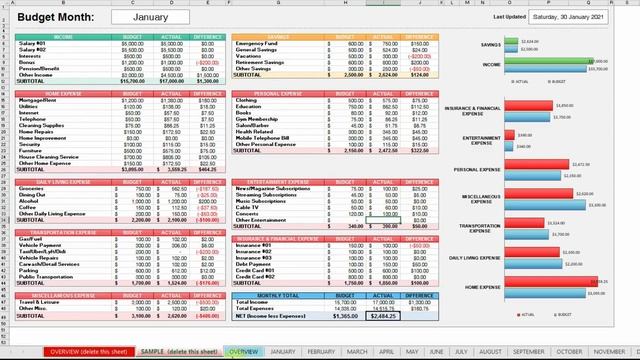Select the Coffee row label
The width and height of the screenshot is (640, 360).
tap(27, 207)
